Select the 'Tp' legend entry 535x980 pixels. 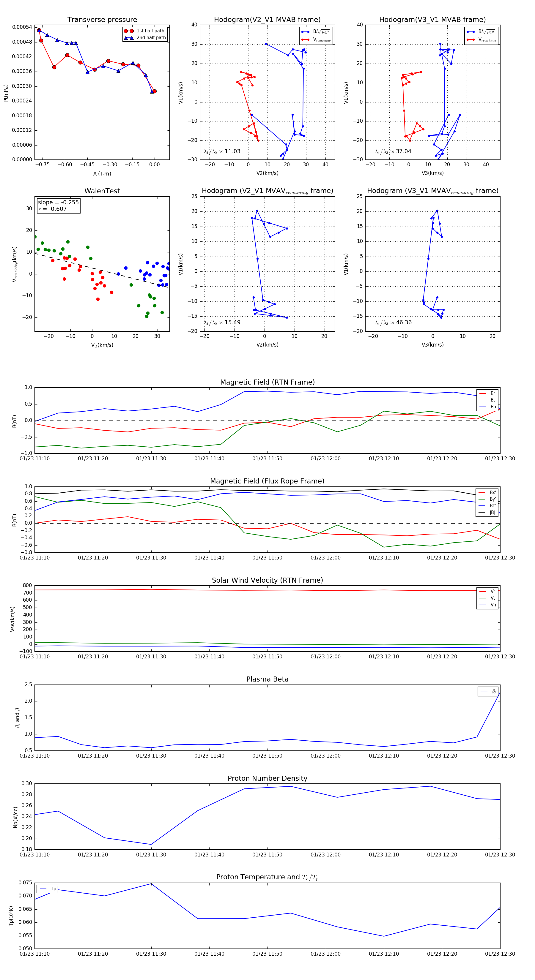tap(48, 889)
